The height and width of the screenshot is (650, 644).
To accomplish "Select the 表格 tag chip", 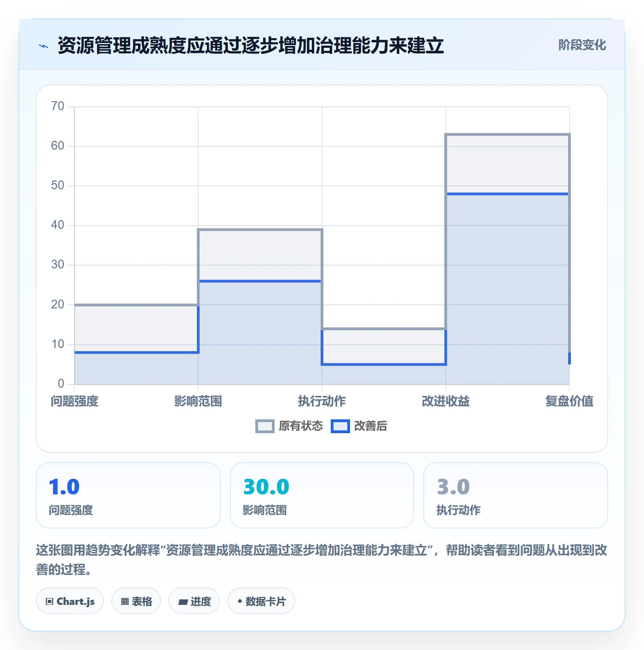I will coord(136,601).
